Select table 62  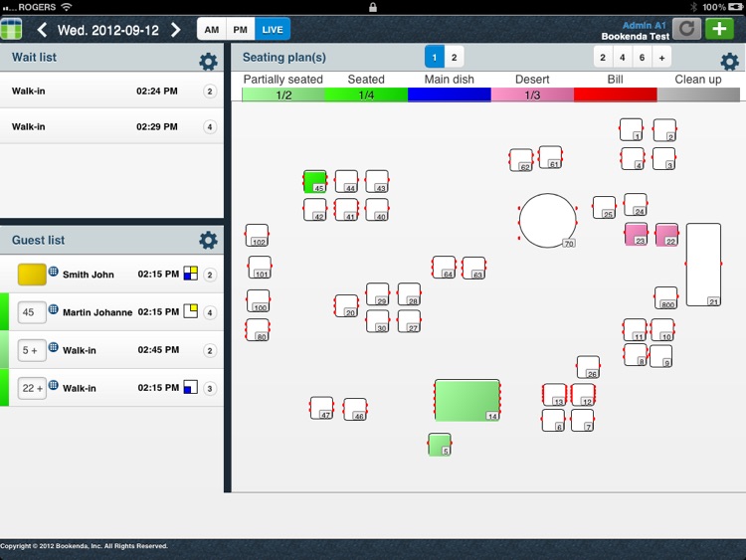pos(521,160)
